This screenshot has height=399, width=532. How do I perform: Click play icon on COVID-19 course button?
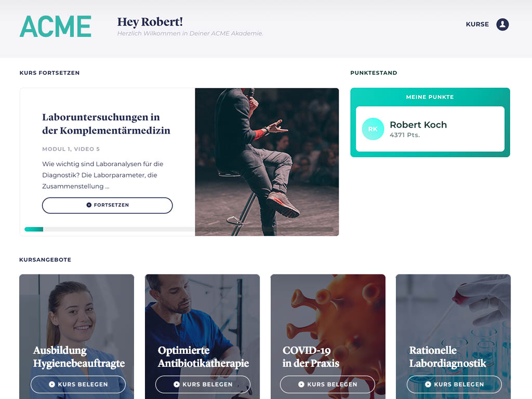tap(301, 384)
